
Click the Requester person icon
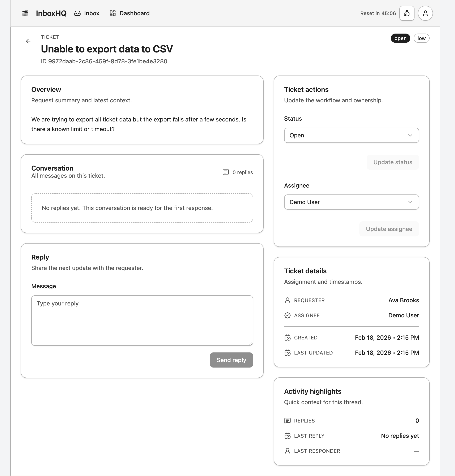pos(287,300)
